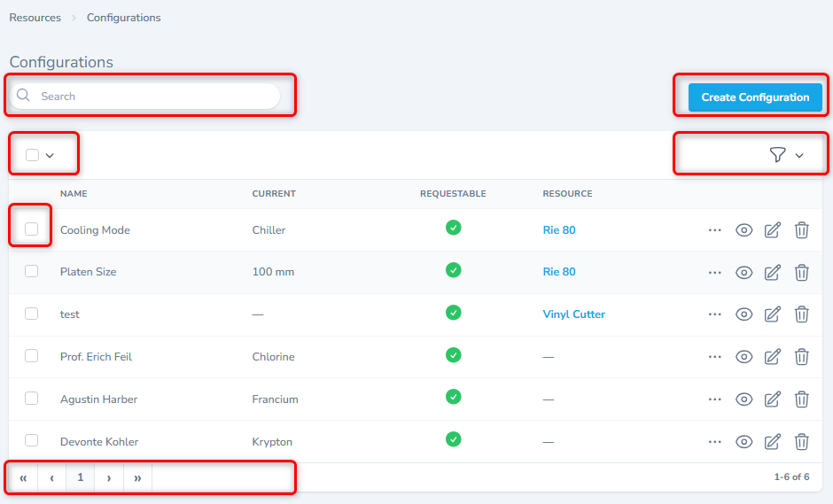Sort by the Name column header

(74, 194)
